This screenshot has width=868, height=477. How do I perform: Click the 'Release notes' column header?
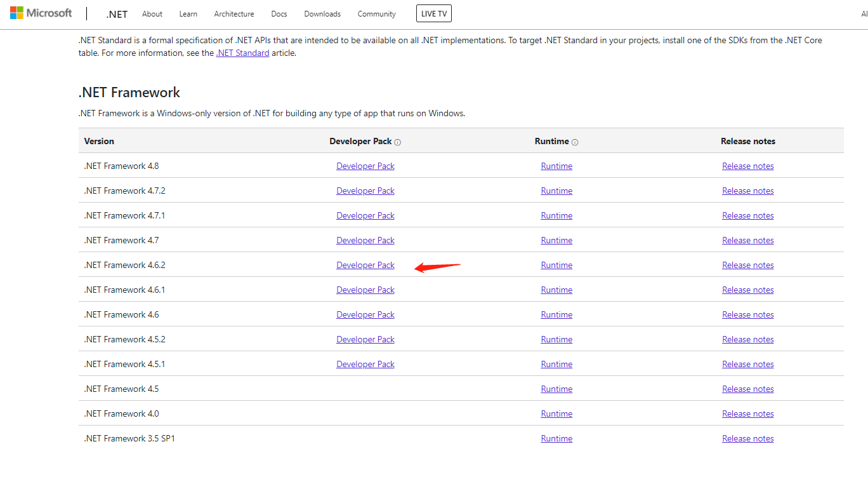(748, 141)
